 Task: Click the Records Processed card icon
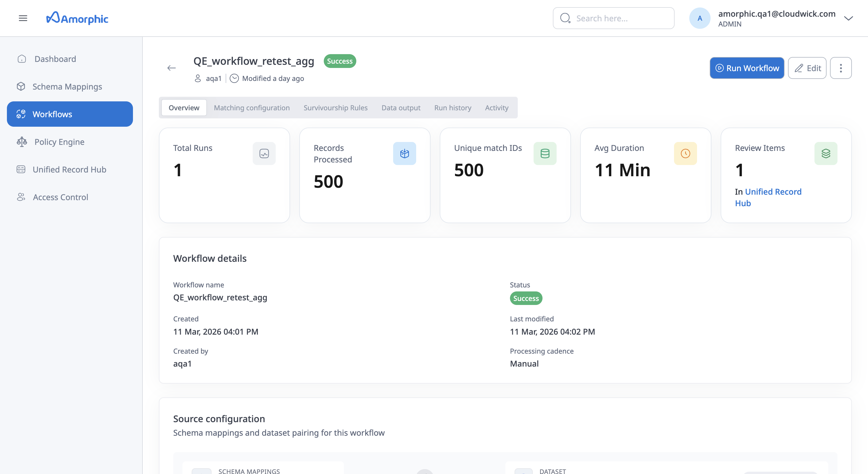tap(404, 154)
